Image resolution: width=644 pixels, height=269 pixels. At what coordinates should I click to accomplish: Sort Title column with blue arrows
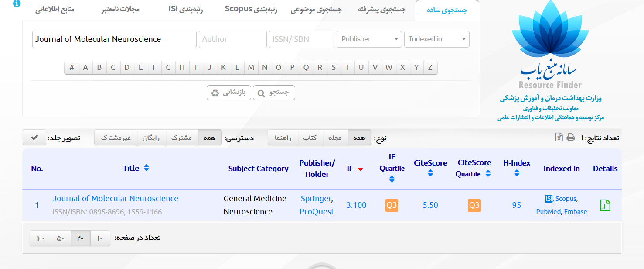click(146, 168)
